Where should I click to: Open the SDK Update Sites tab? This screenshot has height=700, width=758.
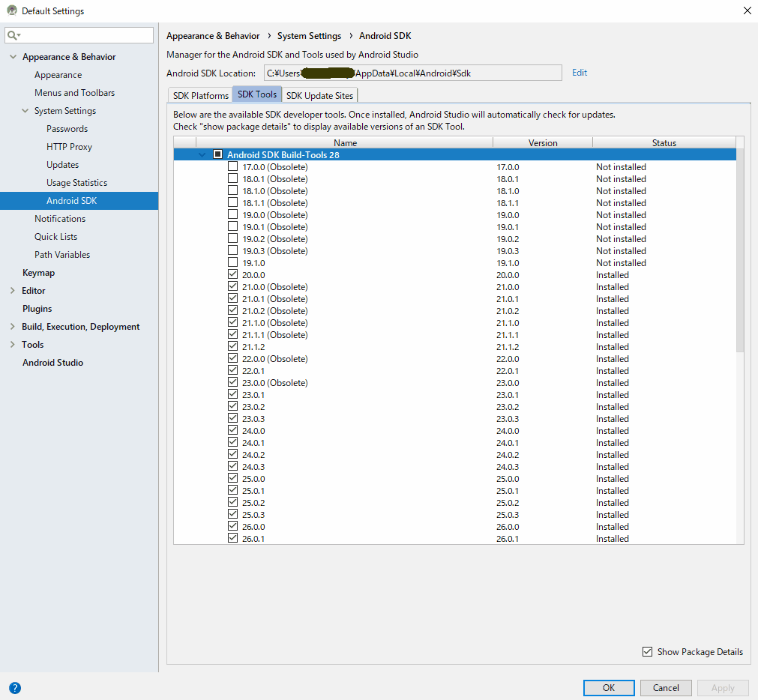pos(320,95)
